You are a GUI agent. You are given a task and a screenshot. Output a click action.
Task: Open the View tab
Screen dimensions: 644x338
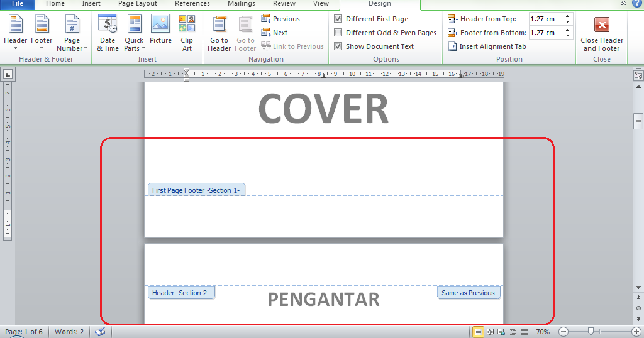tap(321, 4)
